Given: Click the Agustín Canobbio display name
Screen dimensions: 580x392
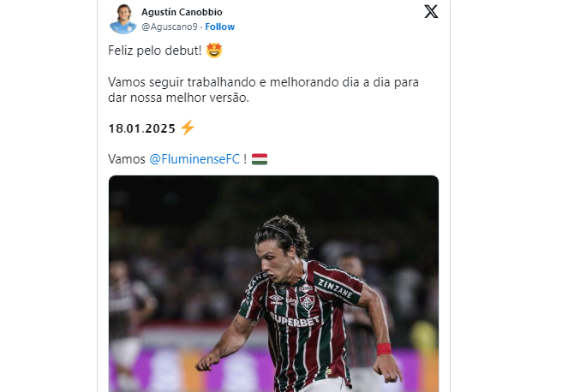Looking at the screenshot, I should pos(182,12).
